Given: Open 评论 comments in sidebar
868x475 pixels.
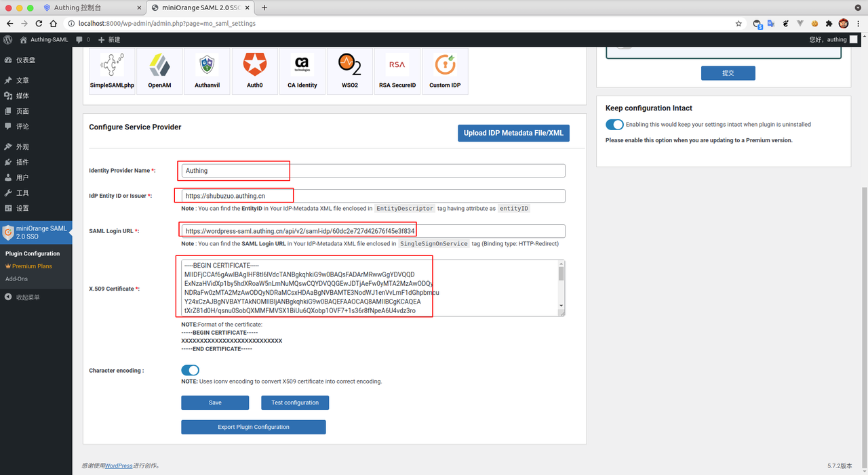Looking at the screenshot, I should tap(36, 126).
